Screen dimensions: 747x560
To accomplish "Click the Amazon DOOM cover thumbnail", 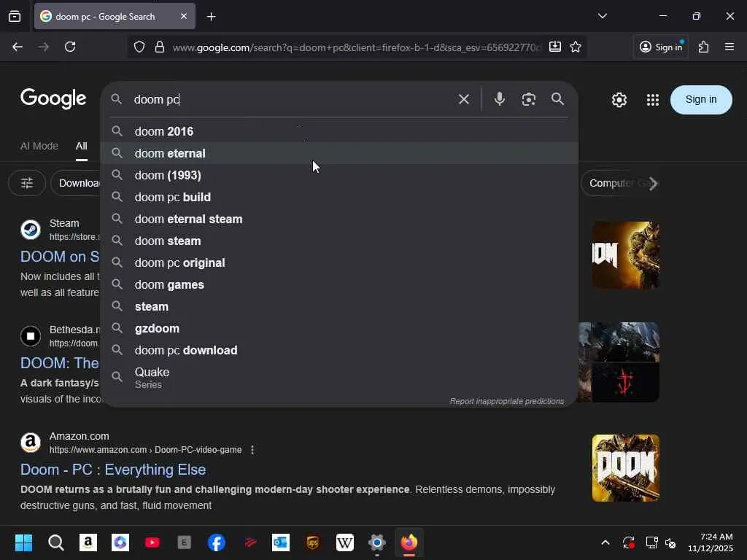I will pos(625,468).
